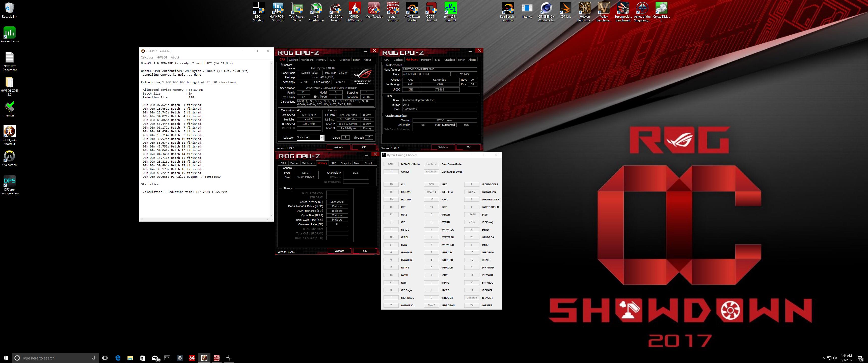
Task: Click Validate in the CPU tab window
Action: pos(338,147)
